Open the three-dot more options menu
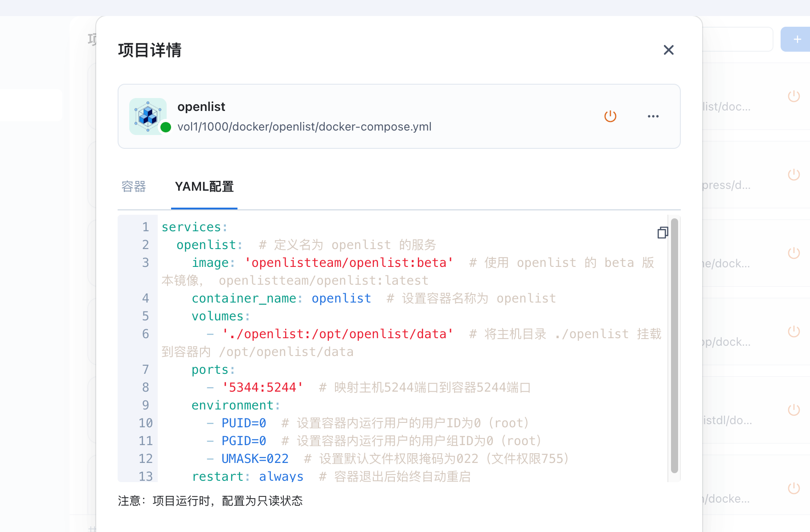Screen dimensions: 810x532 653,116
